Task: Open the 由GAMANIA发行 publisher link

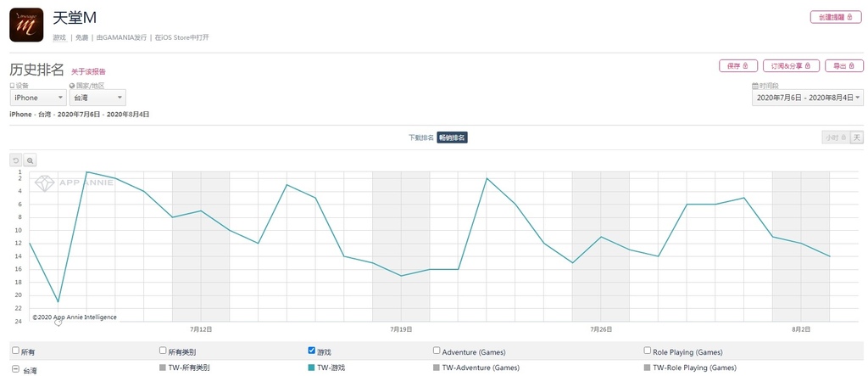Action: 121,37
